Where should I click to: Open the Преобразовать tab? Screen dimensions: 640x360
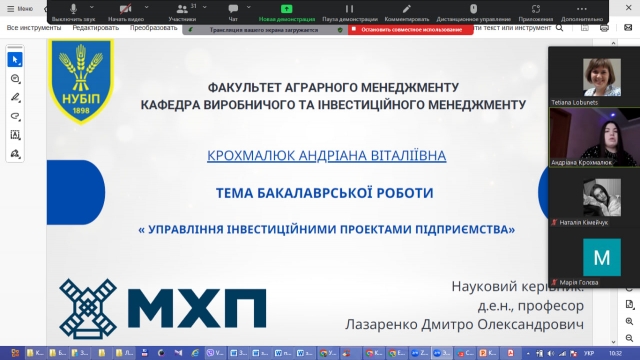click(153, 28)
